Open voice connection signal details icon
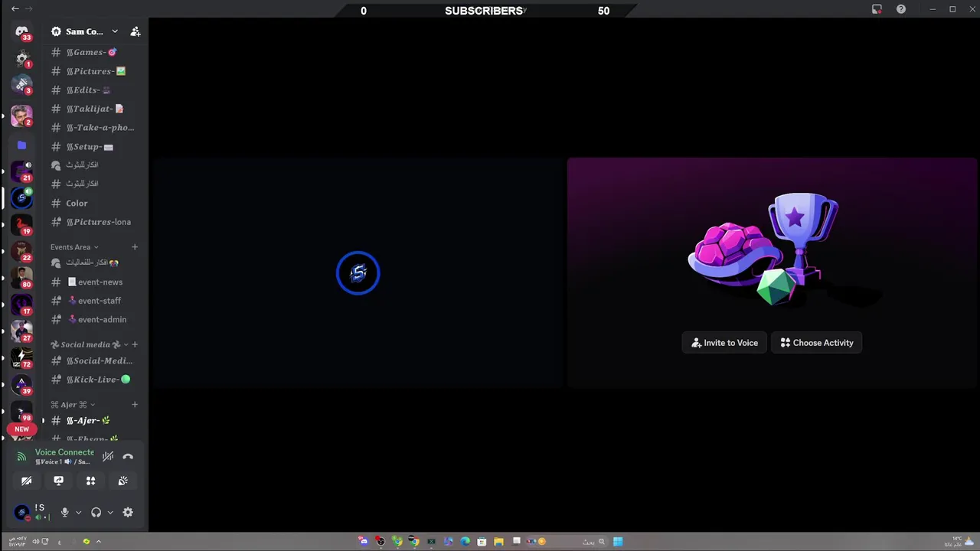 pos(21,457)
